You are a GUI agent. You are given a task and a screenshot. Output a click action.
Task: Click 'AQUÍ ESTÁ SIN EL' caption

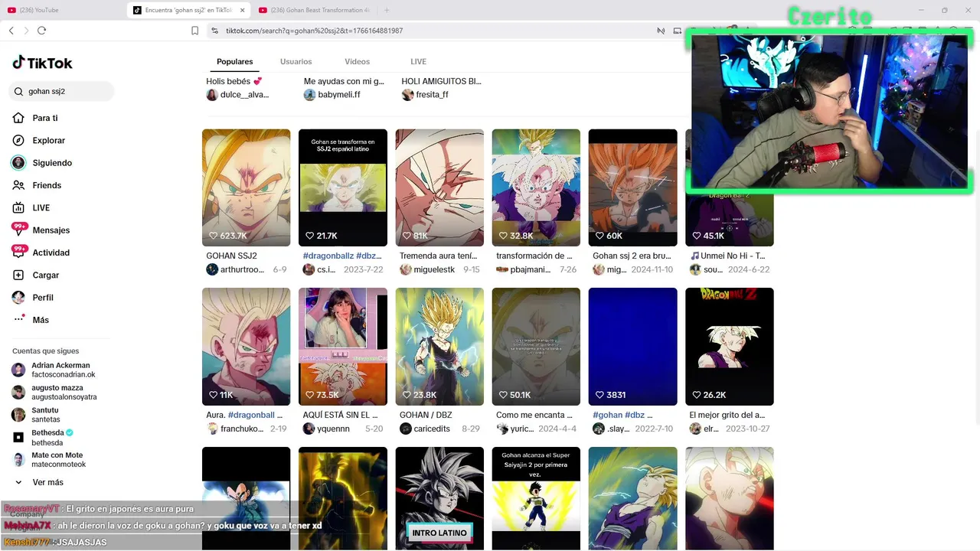click(341, 415)
